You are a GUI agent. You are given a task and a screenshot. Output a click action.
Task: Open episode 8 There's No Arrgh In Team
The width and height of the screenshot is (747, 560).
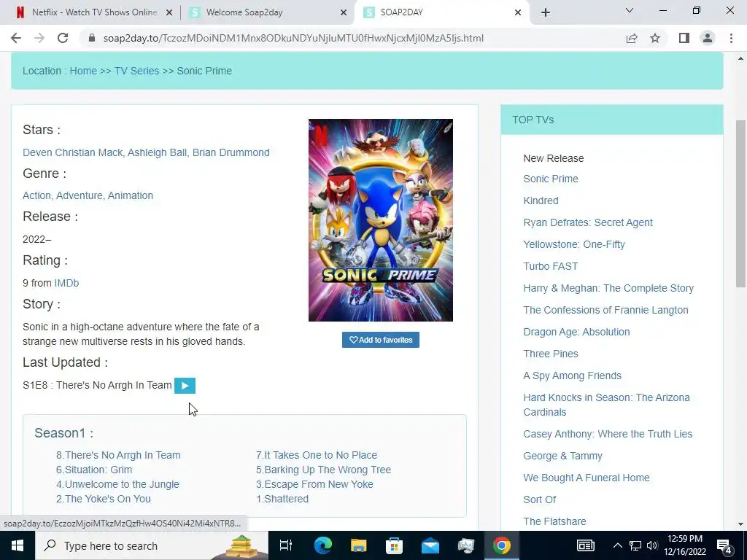(x=119, y=455)
